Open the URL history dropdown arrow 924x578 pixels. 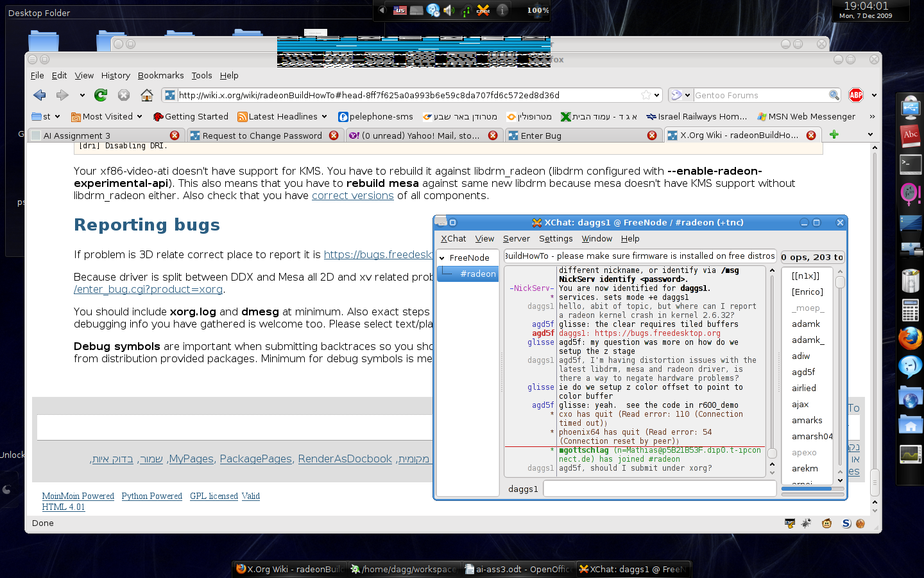coord(656,95)
